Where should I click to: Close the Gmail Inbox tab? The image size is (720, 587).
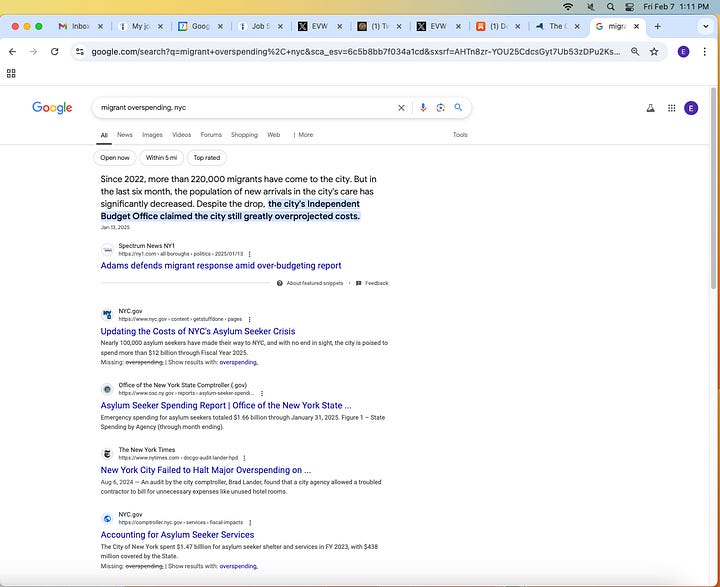click(x=100, y=26)
